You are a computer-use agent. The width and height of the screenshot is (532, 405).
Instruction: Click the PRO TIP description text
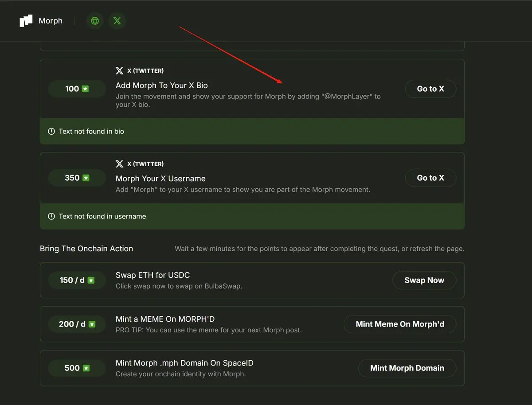pos(208,330)
